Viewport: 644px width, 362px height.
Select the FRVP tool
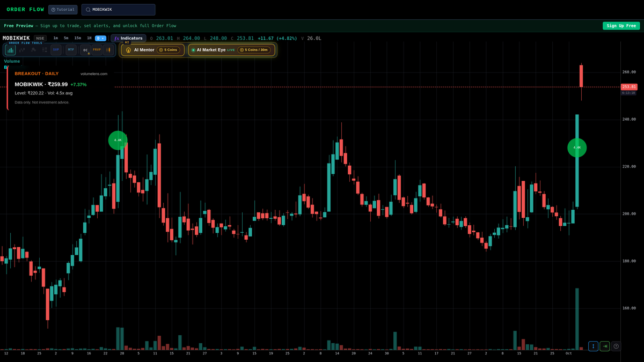(97, 50)
